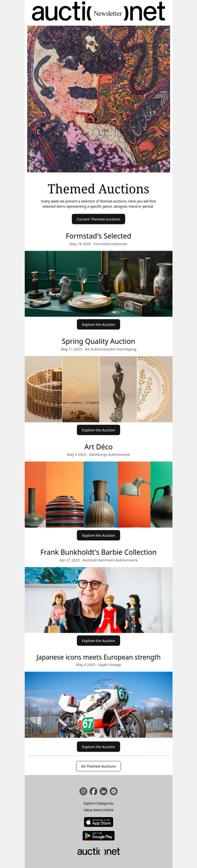Click the racing motorcycle number 67 image
197x868 pixels.
coord(98,705)
